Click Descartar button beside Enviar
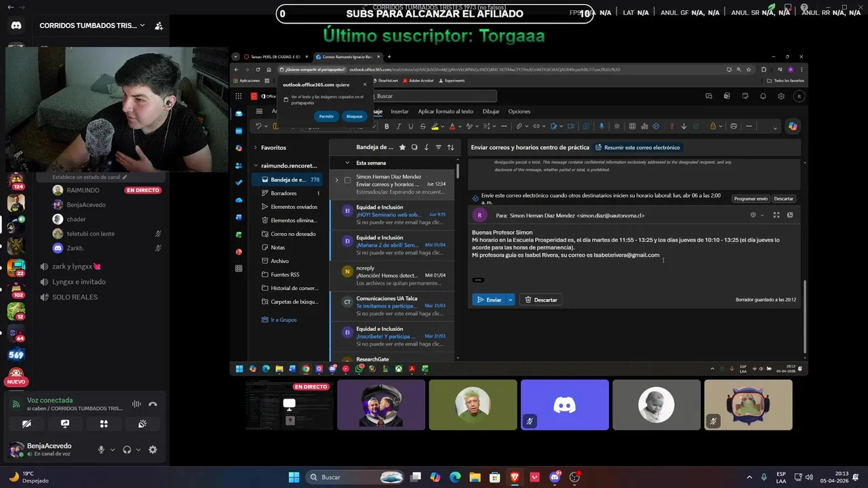The height and width of the screenshot is (488, 868). click(x=541, y=300)
